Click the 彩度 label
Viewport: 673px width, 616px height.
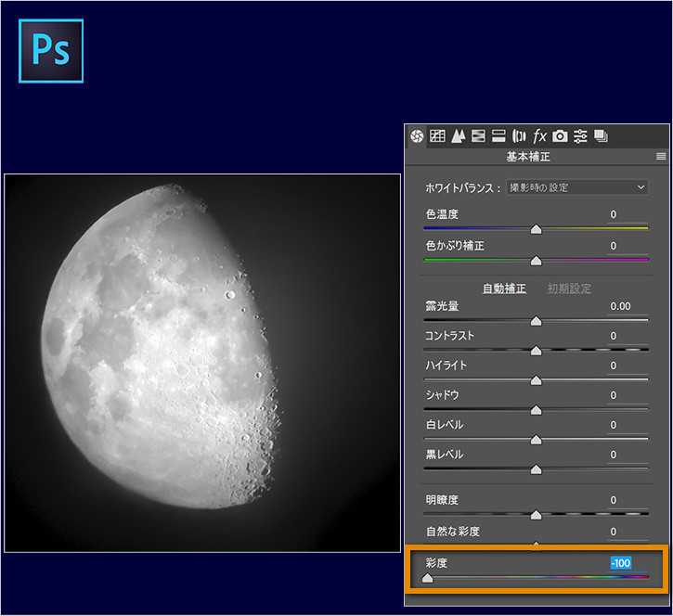436,563
